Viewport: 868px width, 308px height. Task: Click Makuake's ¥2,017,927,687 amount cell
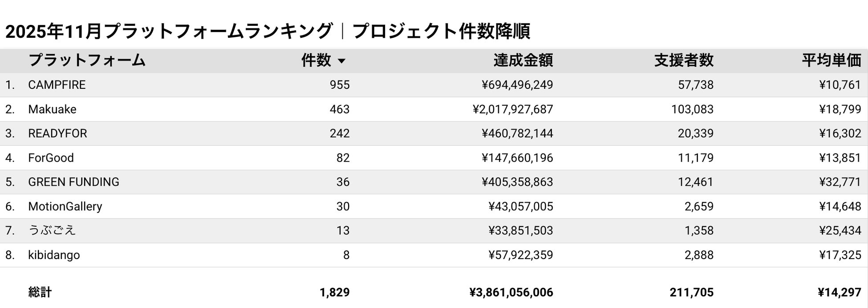point(513,109)
